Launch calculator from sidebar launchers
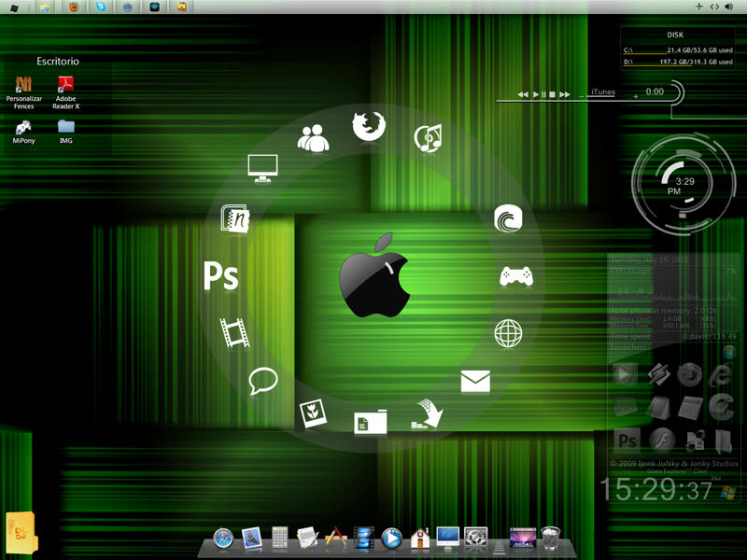Image resolution: width=747 pixels, height=560 pixels. coord(690,408)
